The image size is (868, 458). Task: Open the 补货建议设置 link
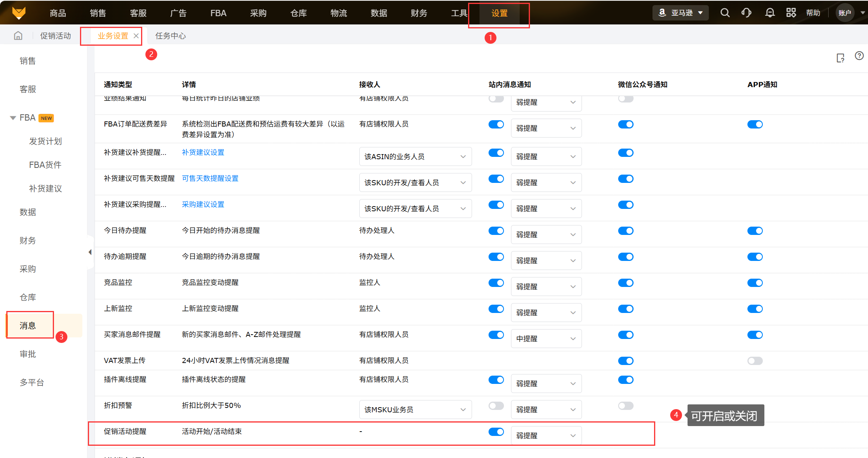[203, 153]
